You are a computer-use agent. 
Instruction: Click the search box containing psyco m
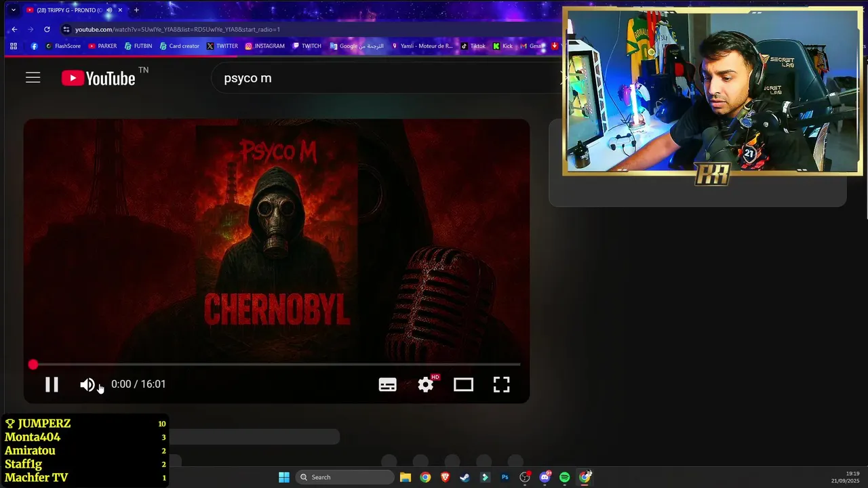tap(387, 78)
